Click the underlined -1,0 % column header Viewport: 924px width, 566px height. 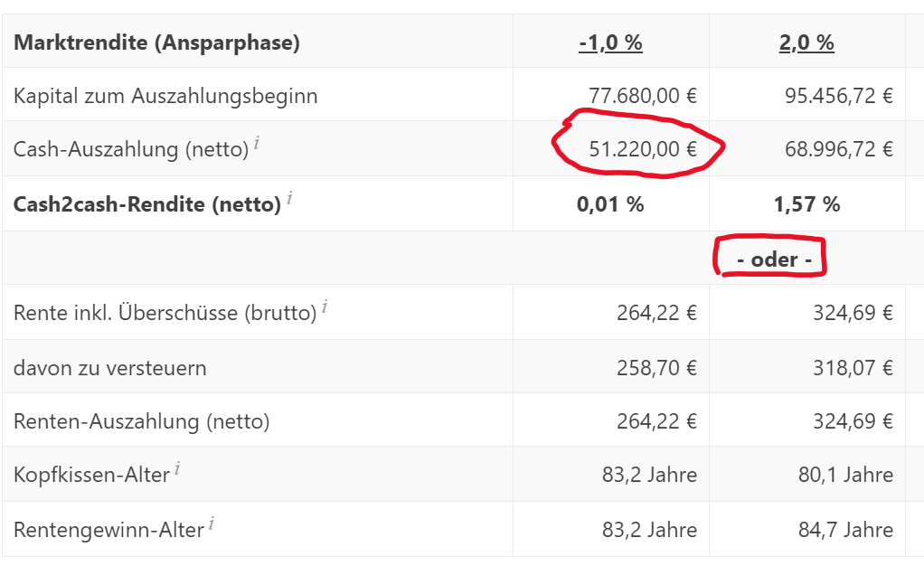tap(610, 42)
